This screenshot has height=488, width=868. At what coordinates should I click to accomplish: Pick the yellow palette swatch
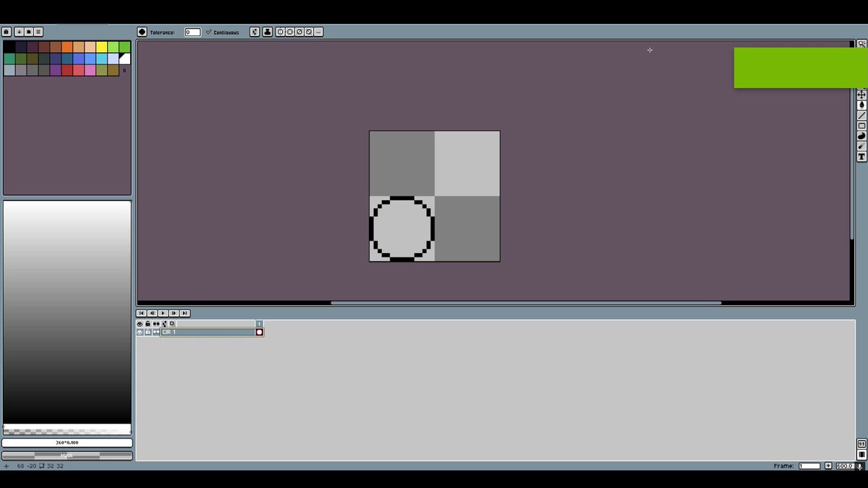tap(101, 47)
